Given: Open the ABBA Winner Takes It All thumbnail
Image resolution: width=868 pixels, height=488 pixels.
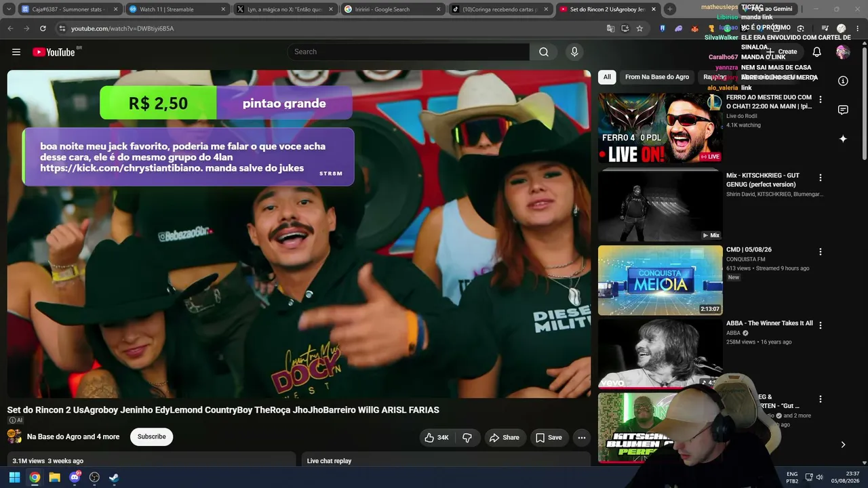Looking at the screenshot, I should coord(660,354).
